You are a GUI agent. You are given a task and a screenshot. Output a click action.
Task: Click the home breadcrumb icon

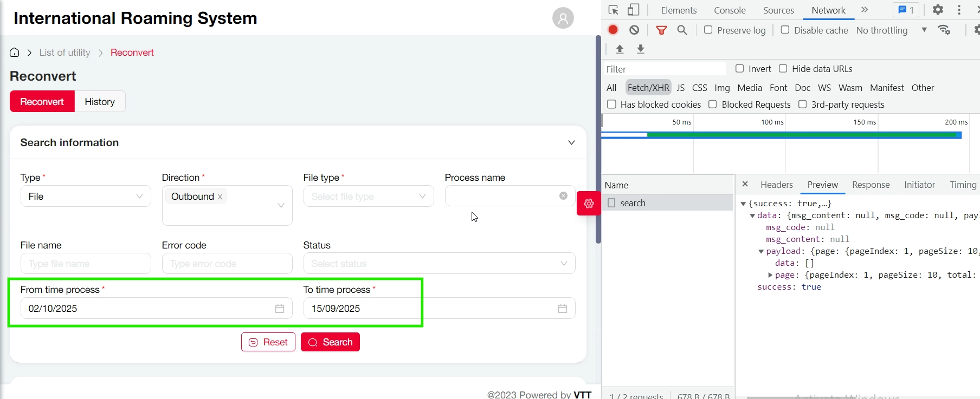(x=15, y=53)
